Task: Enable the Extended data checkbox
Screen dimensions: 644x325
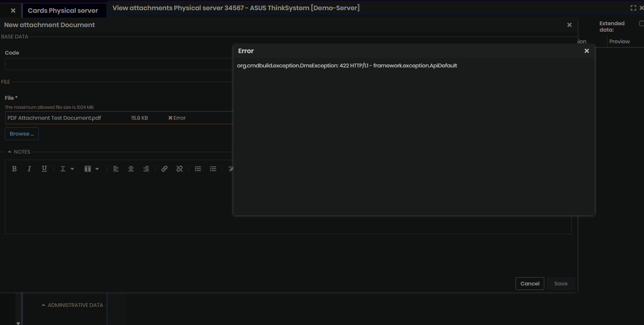Action: tap(641, 23)
